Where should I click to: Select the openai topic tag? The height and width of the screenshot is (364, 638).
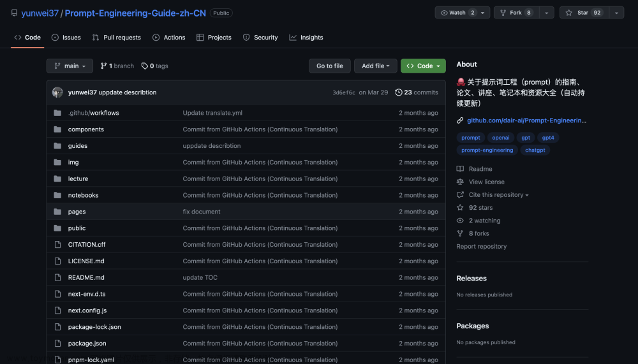pos(500,138)
